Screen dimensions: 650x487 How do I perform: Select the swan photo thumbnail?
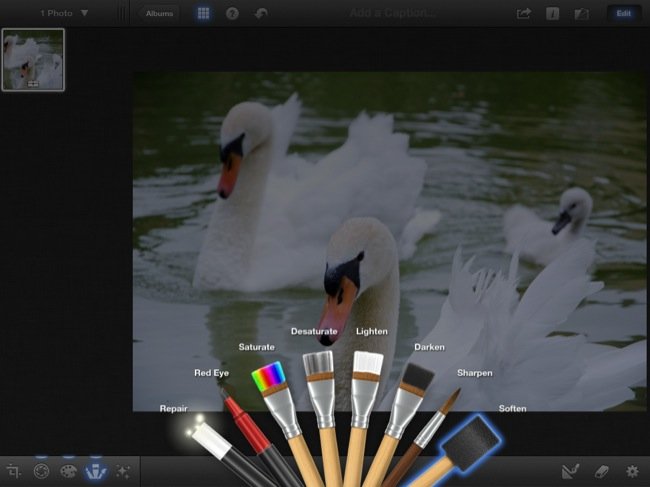33,59
